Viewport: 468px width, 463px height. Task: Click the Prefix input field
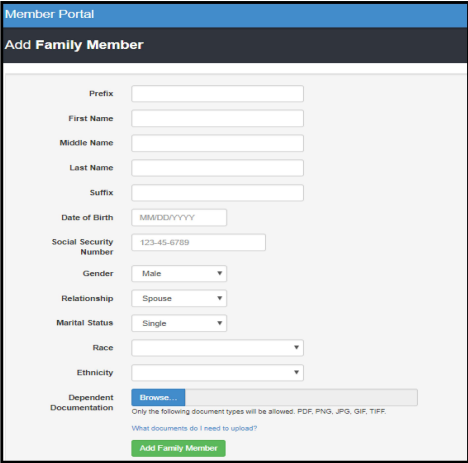pyautogui.click(x=217, y=94)
